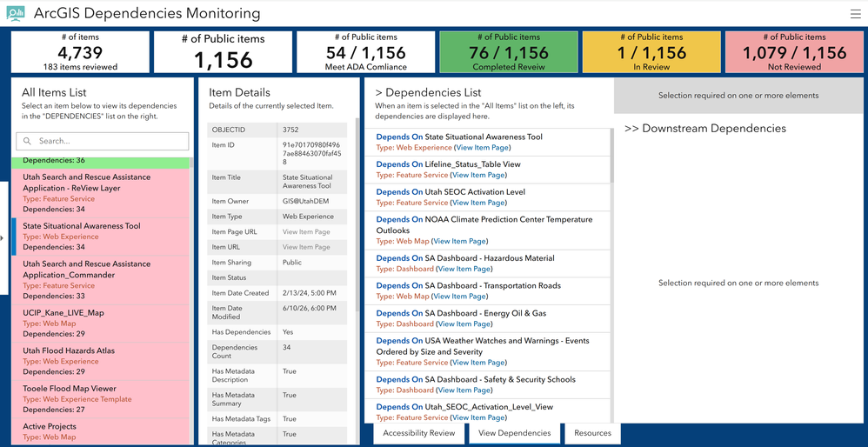
Task: Click the Item Date Modified value 6/10/26, 6:00 PM
Action: point(310,308)
